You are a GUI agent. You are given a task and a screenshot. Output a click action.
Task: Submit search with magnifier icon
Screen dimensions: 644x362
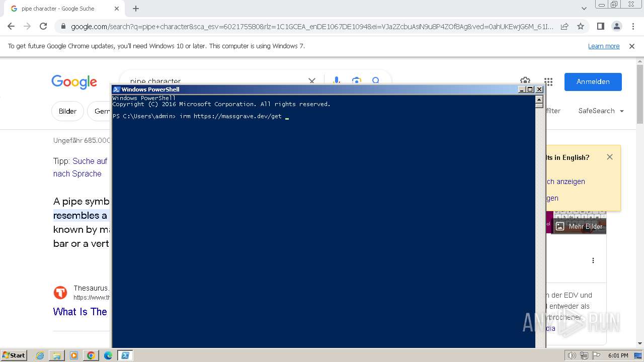[x=376, y=81]
